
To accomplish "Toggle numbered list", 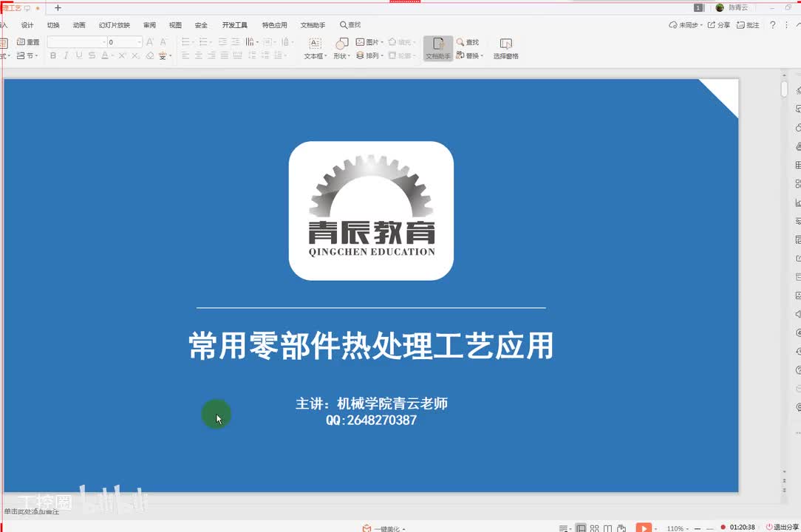I will 205,42.
